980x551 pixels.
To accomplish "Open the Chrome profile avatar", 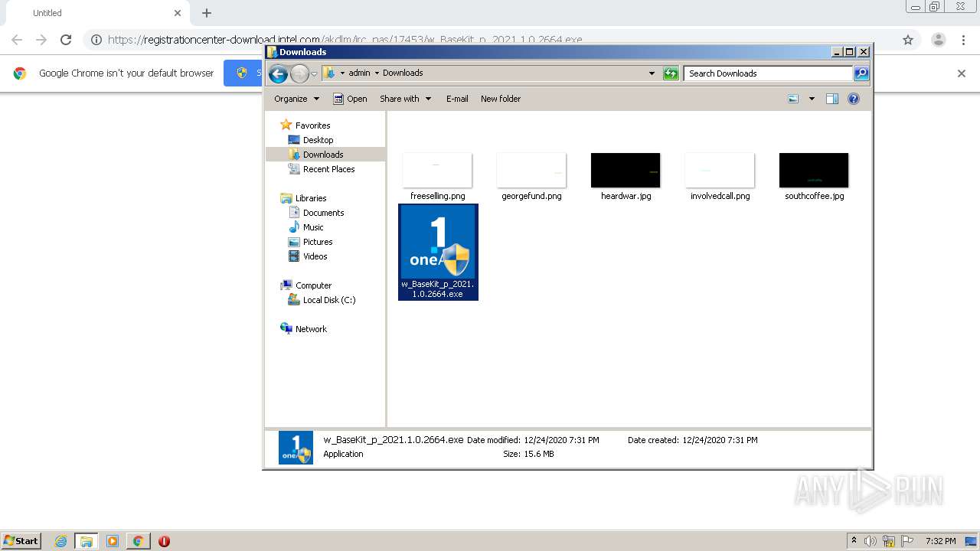I will click(938, 40).
